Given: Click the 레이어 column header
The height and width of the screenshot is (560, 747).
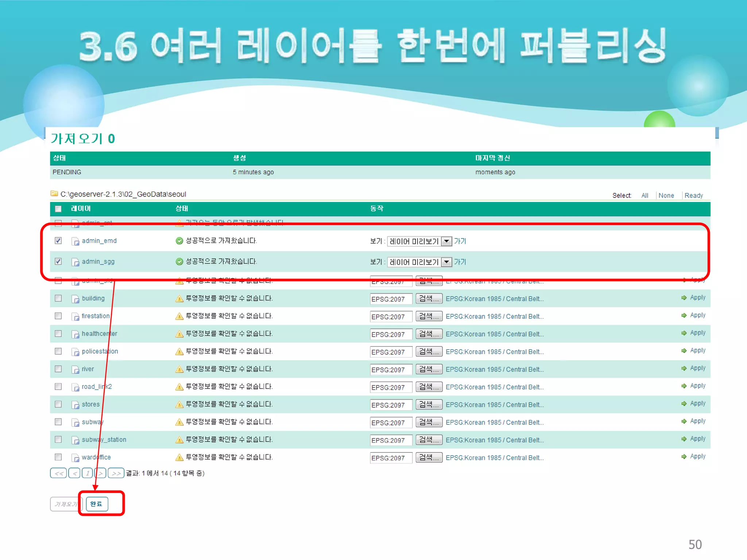Looking at the screenshot, I should (81, 209).
